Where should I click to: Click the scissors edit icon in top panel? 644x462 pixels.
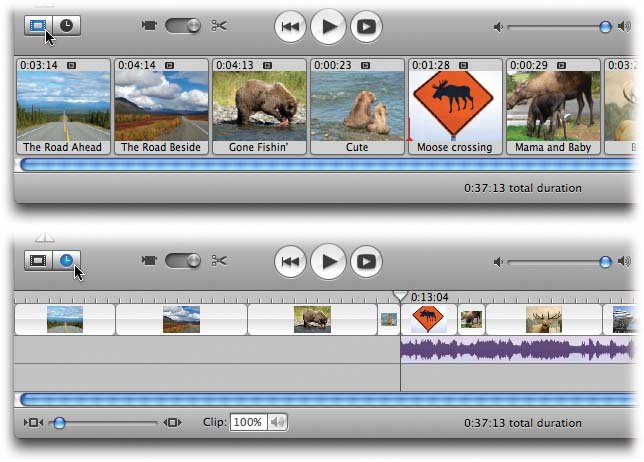(219, 26)
